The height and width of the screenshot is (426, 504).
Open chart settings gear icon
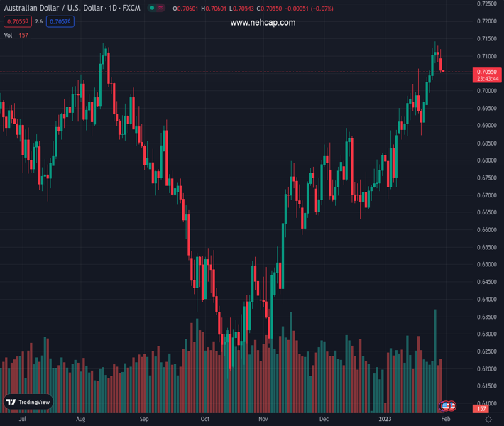pyautogui.click(x=488, y=420)
